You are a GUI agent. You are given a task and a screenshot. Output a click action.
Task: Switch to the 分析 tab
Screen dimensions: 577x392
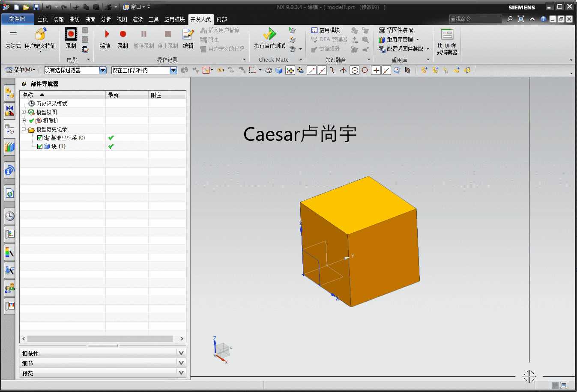[x=106, y=19]
